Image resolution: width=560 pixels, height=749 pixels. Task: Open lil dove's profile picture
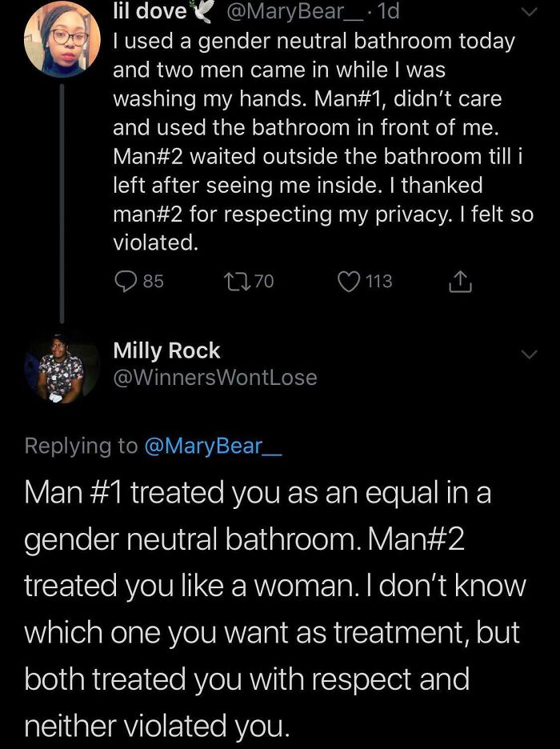pyautogui.click(x=61, y=40)
